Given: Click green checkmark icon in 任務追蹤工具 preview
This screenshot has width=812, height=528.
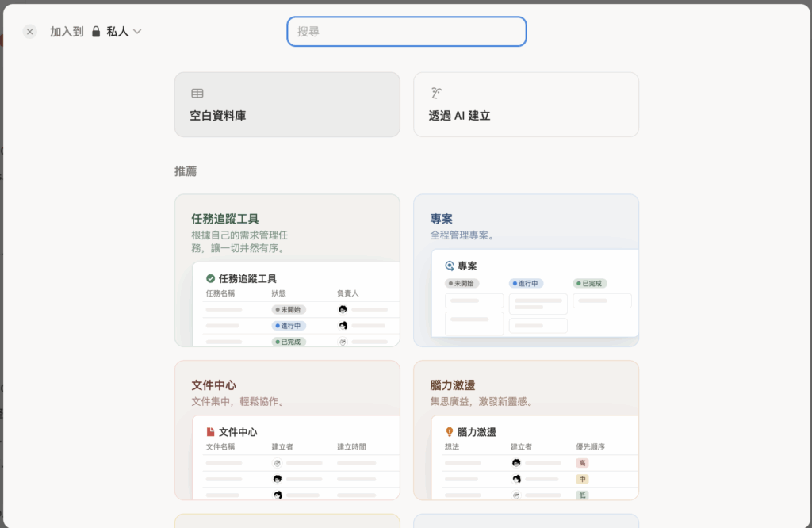Looking at the screenshot, I should click(x=210, y=278).
